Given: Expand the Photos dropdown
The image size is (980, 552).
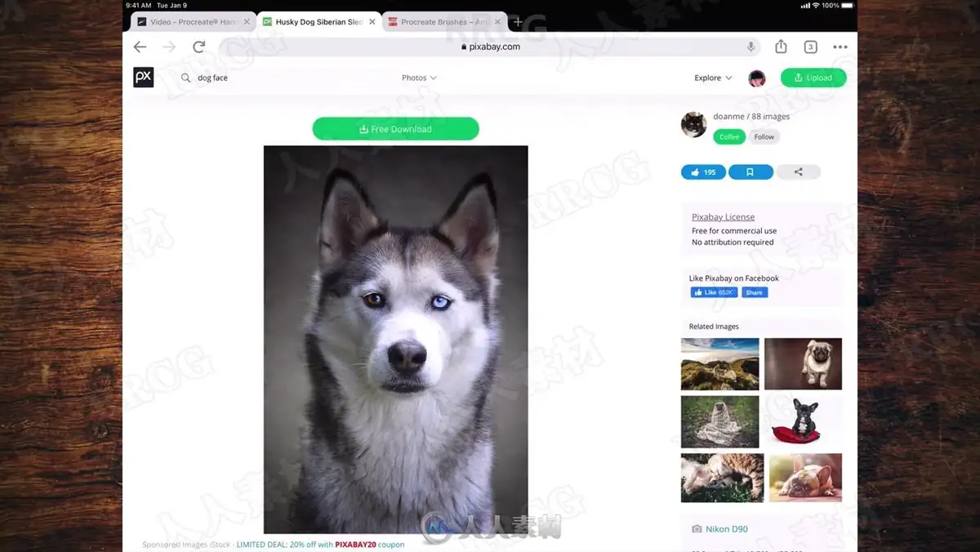Looking at the screenshot, I should (419, 78).
